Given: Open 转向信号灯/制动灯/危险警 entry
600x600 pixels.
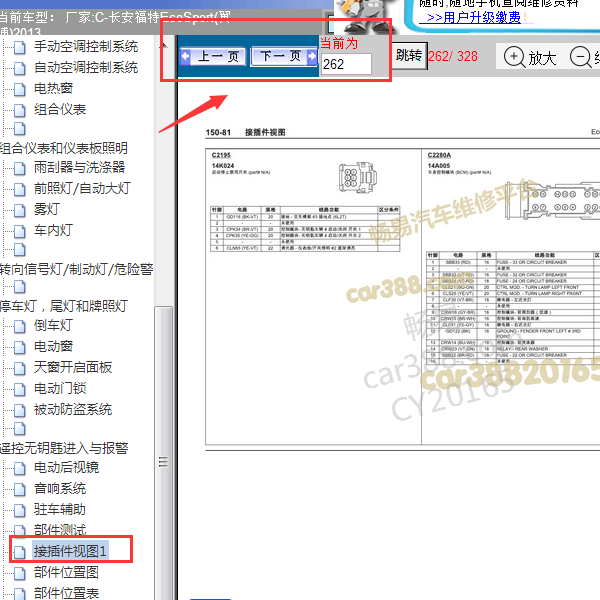Looking at the screenshot, I should coord(77,269).
